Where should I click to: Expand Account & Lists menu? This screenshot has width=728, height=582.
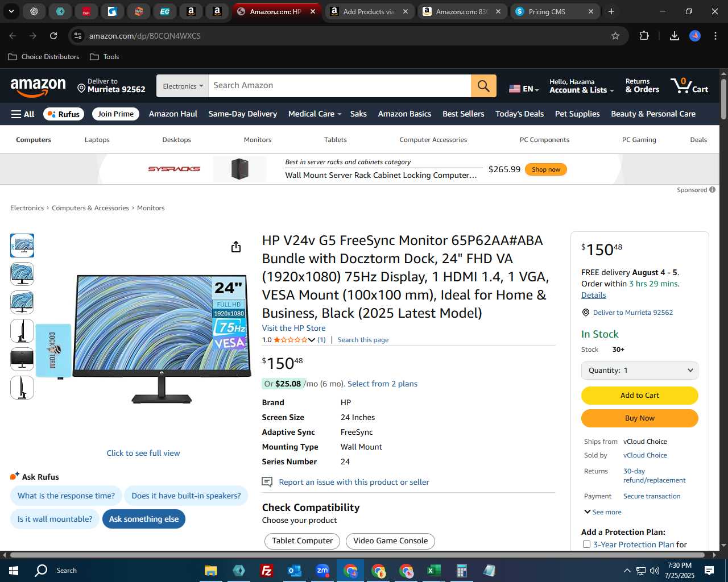click(581, 86)
